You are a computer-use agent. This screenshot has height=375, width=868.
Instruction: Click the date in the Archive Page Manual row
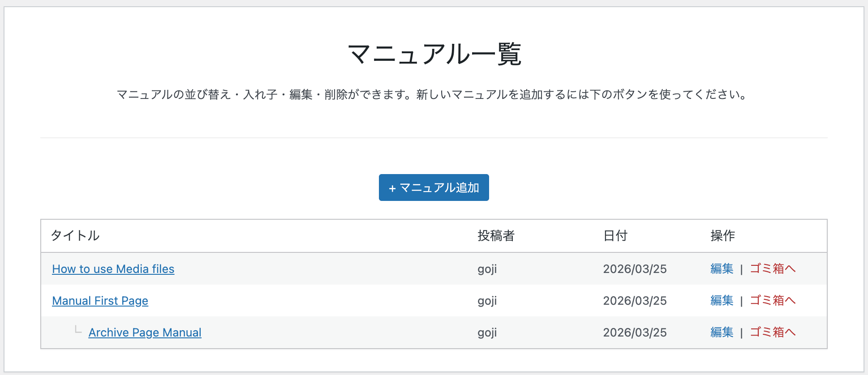coord(635,332)
